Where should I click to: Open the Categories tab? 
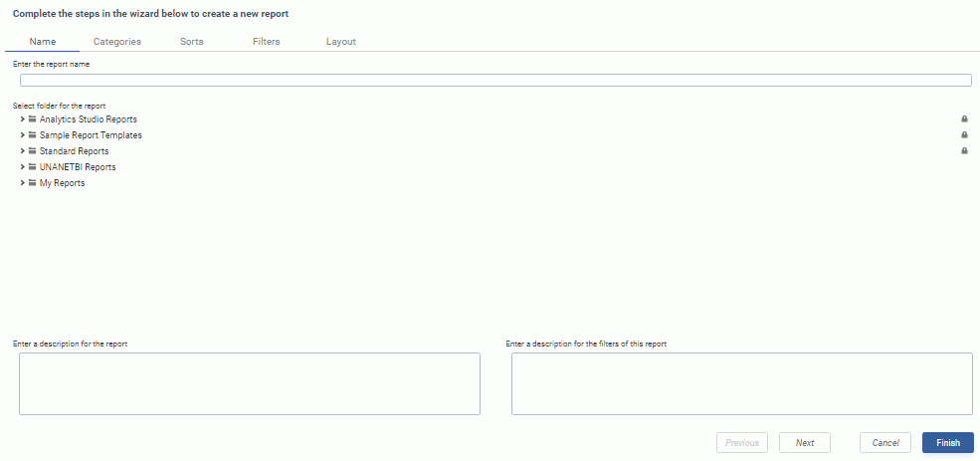(116, 42)
